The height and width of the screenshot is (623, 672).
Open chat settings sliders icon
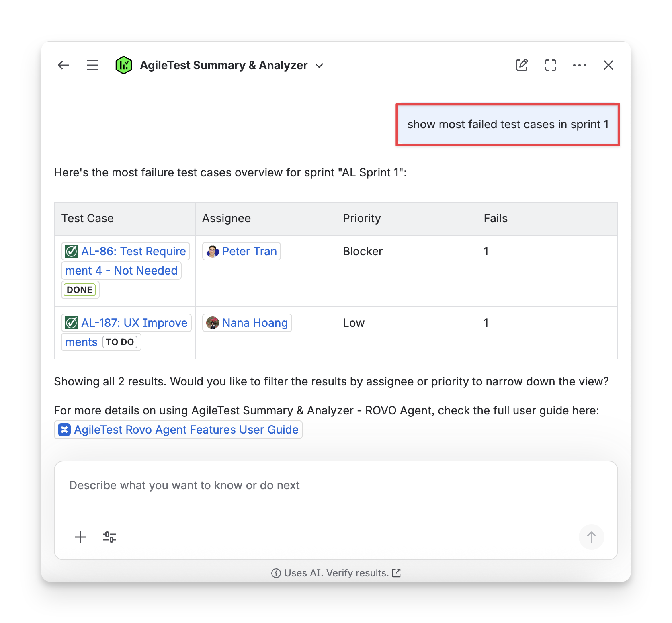pos(109,537)
